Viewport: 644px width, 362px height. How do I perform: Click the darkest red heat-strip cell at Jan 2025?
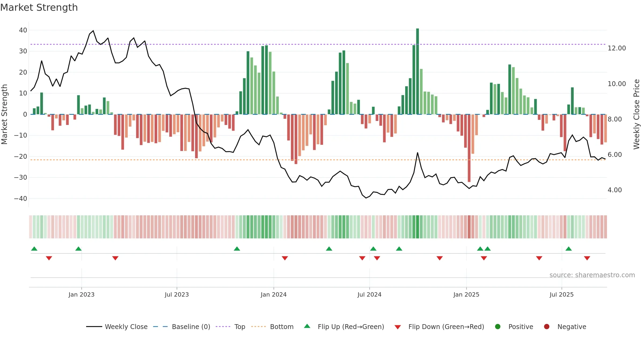469,227
